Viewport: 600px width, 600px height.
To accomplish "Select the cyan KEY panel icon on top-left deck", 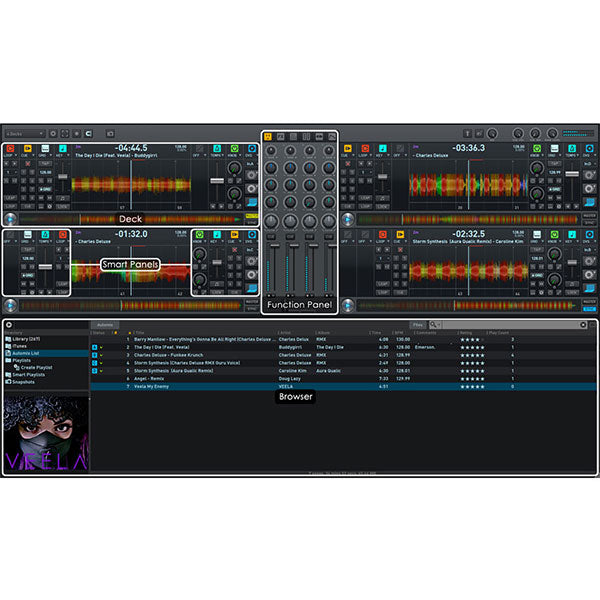I will (62, 148).
